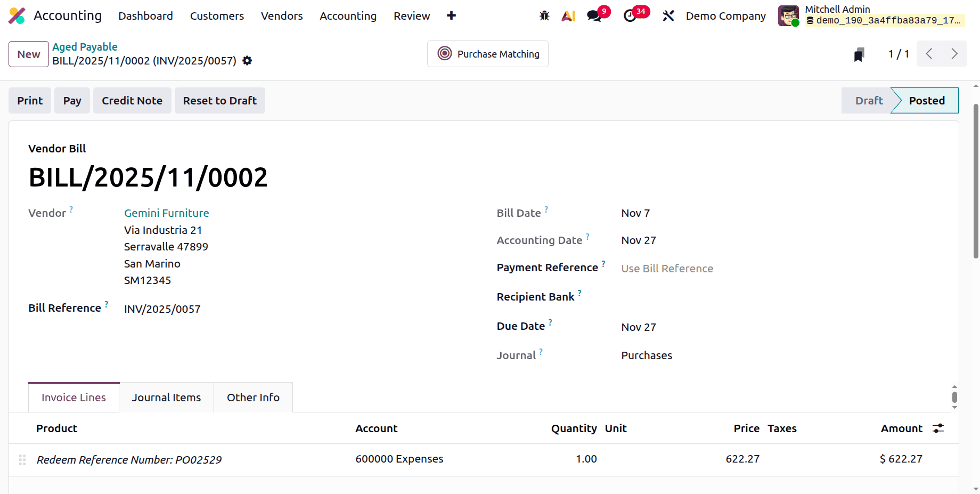This screenshot has height=494, width=980.
Task: Open the Accounting menu item
Action: (348, 16)
